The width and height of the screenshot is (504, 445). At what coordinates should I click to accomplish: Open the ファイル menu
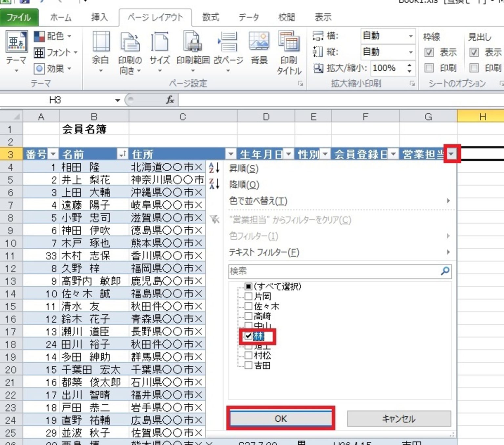[19, 17]
